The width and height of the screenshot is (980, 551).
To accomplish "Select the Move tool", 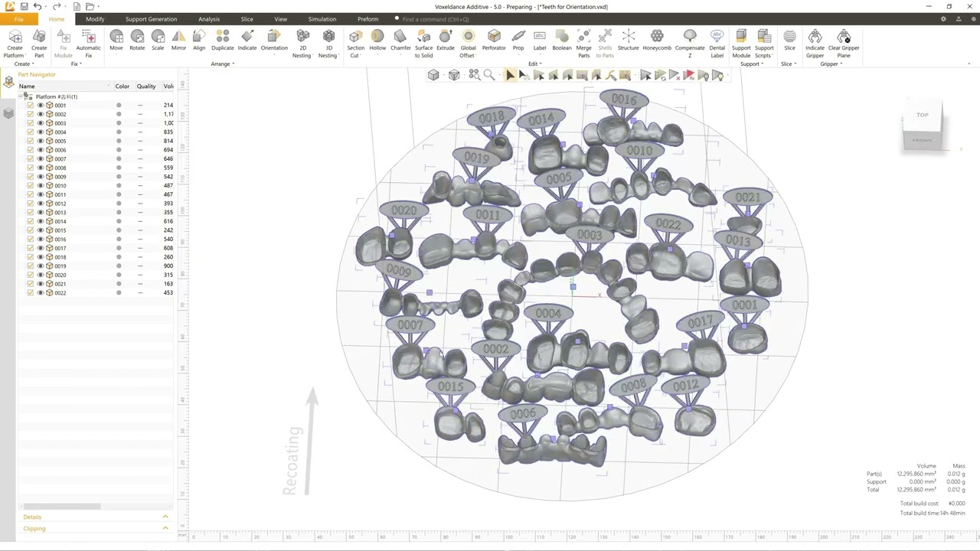I will coord(116,41).
